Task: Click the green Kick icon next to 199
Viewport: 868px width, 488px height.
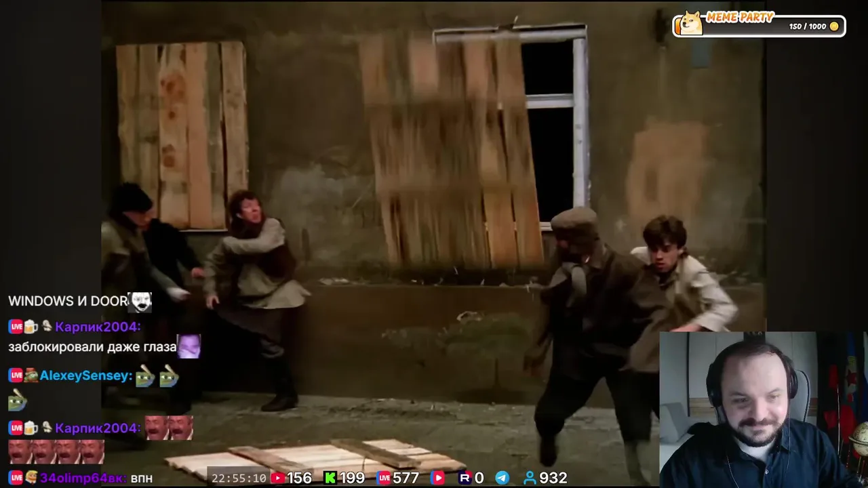Action: (330, 478)
